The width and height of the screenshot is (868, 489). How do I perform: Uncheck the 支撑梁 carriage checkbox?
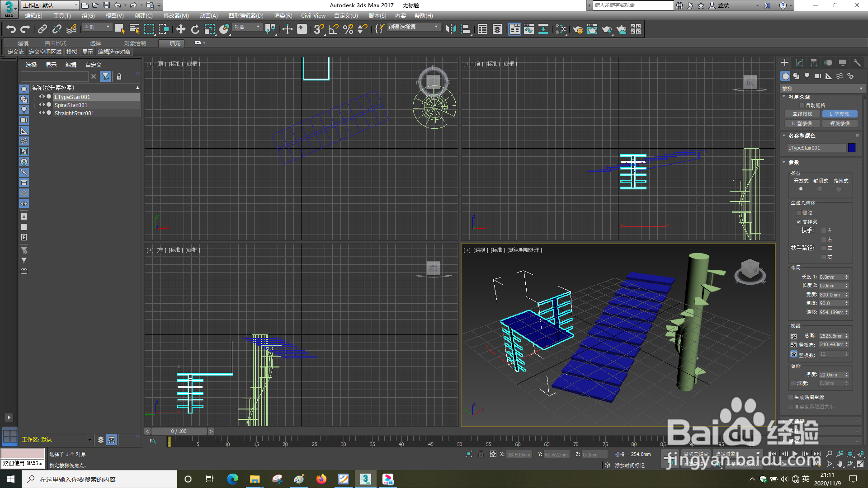pyautogui.click(x=799, y=222)
